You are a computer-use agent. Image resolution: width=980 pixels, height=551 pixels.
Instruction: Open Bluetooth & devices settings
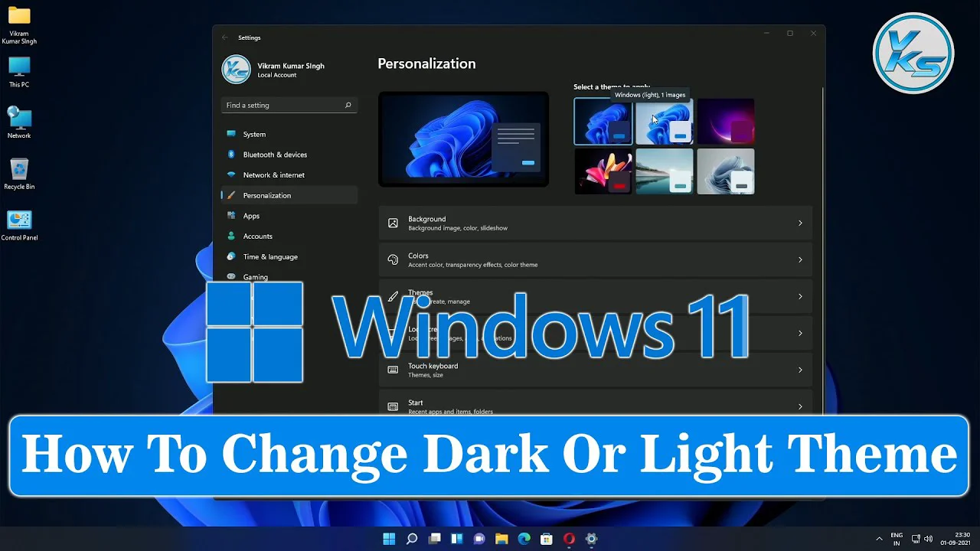[x=274, y=155]
